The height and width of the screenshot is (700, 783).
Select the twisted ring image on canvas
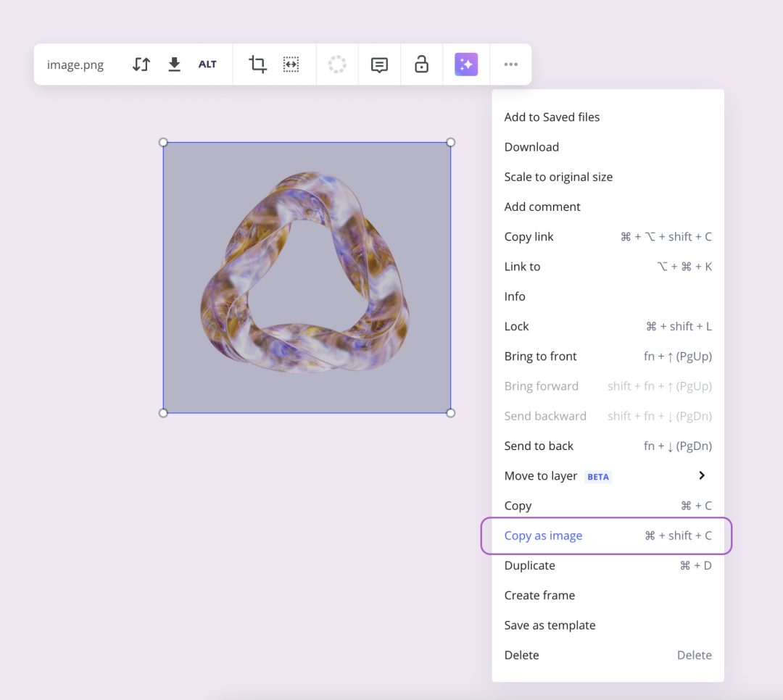pos(307,278)
